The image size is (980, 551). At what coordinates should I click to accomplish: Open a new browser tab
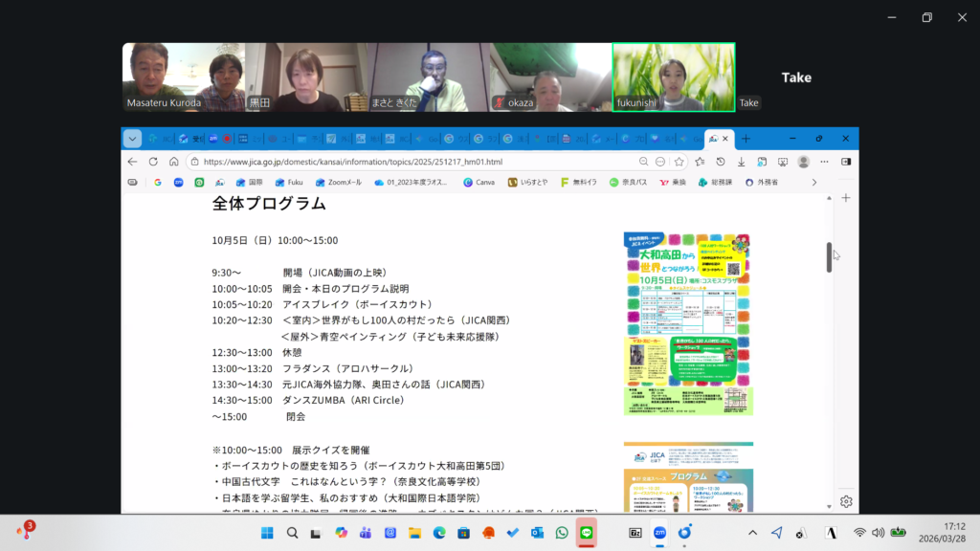pyautogui.click(x=746, y=139)
